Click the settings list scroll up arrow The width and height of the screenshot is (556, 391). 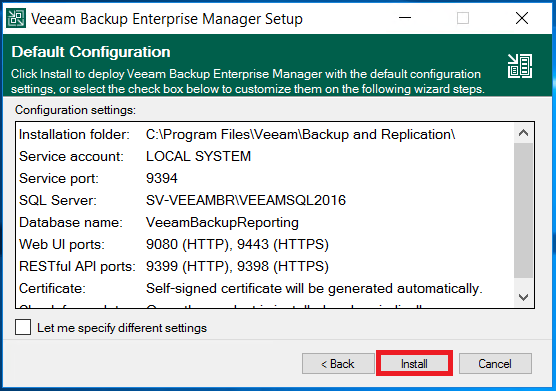523,133
